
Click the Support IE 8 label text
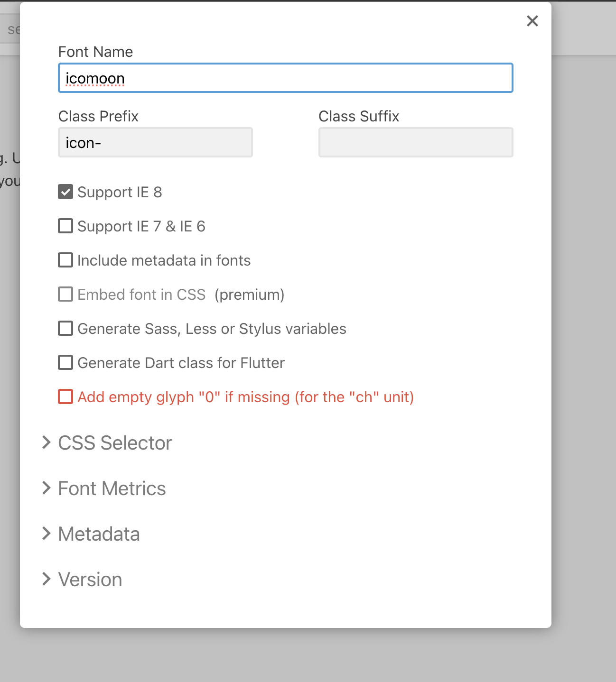120,192
